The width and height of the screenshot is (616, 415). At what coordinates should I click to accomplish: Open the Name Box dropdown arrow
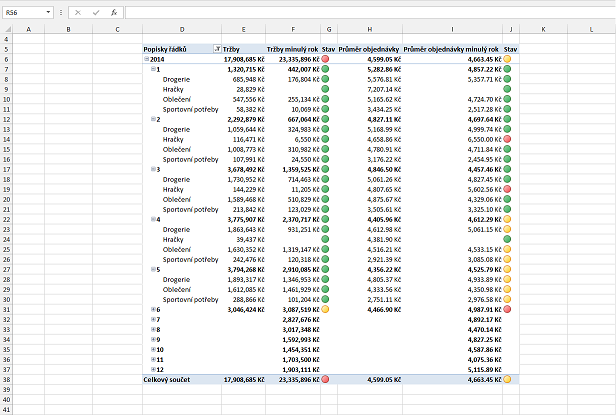48,13
